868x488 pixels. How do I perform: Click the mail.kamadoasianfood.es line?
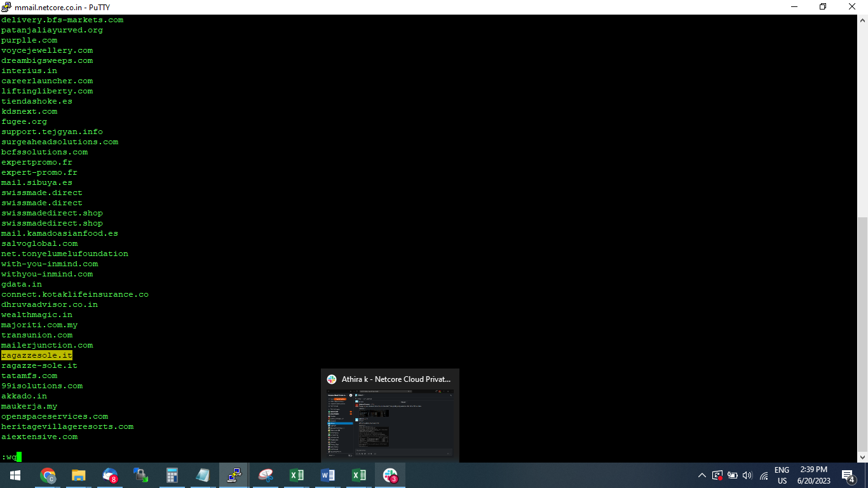(60, 233)
